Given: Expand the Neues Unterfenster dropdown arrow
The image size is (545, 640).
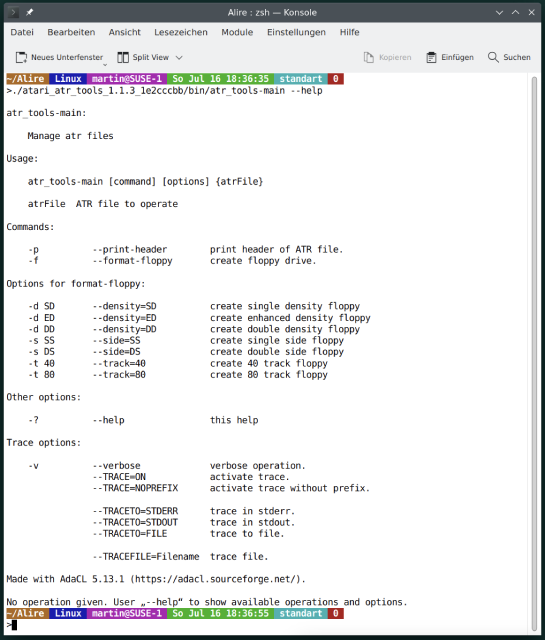Looking at the screenshot, I should point(105,65).
